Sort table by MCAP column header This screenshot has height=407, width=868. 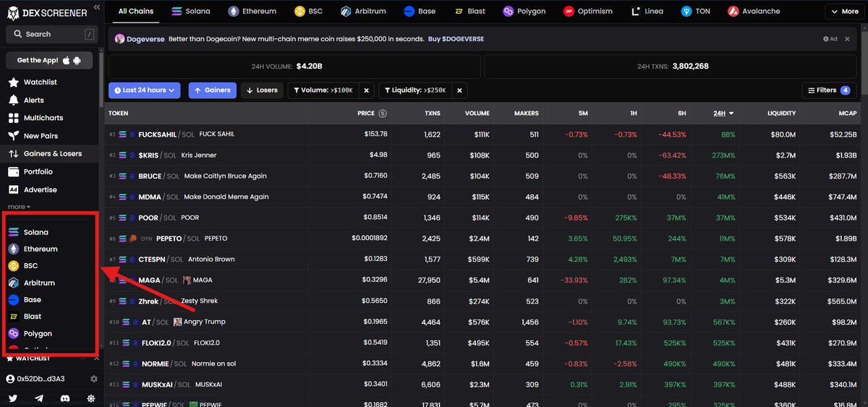(848, 113)
